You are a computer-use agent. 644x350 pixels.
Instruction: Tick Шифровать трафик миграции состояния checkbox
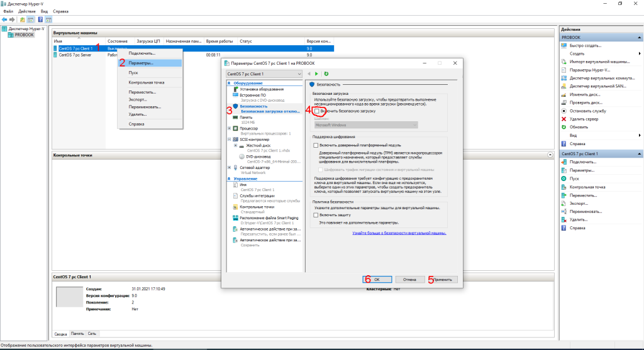pyautogui.click(x=320, y=170)
